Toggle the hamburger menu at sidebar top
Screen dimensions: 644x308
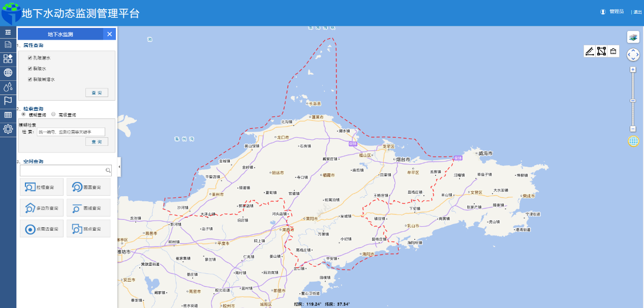click(x=8, y=32)
